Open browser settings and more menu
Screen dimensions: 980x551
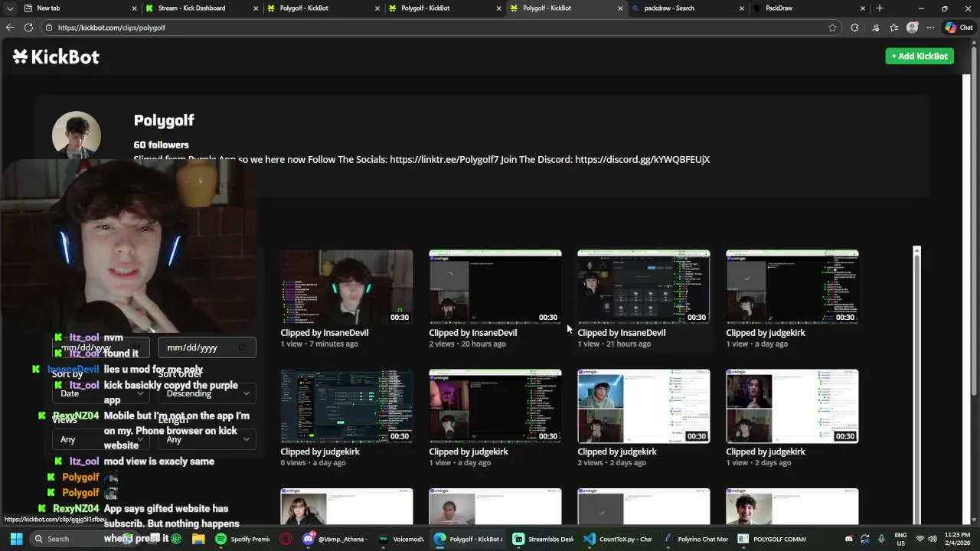pyautogui.click(x=930, y=28)
